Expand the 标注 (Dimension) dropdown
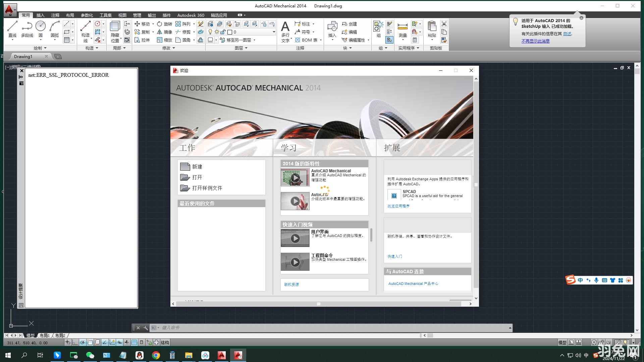Screen dimensions: 644x362 point(314,24)
